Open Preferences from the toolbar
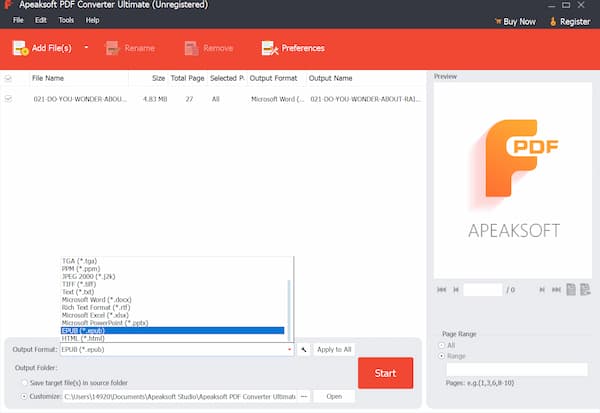Viewport: 600px width, 413px height. point(293,48)
